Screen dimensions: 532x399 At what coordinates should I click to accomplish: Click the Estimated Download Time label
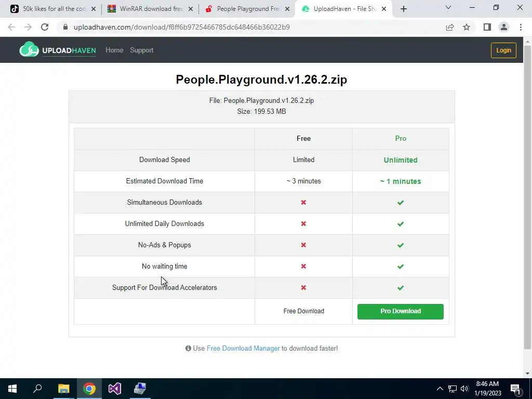click(x=165, y=181)
